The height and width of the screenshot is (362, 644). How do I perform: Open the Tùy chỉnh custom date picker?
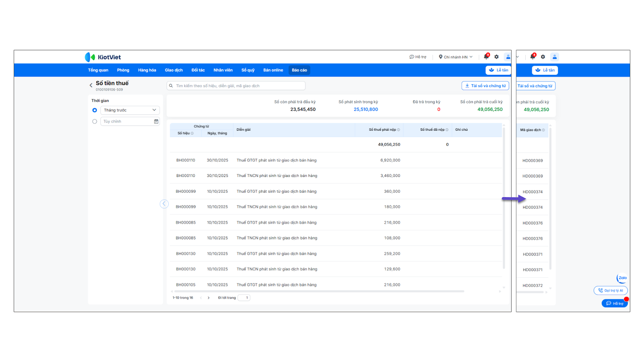click(x=130, y=121)
